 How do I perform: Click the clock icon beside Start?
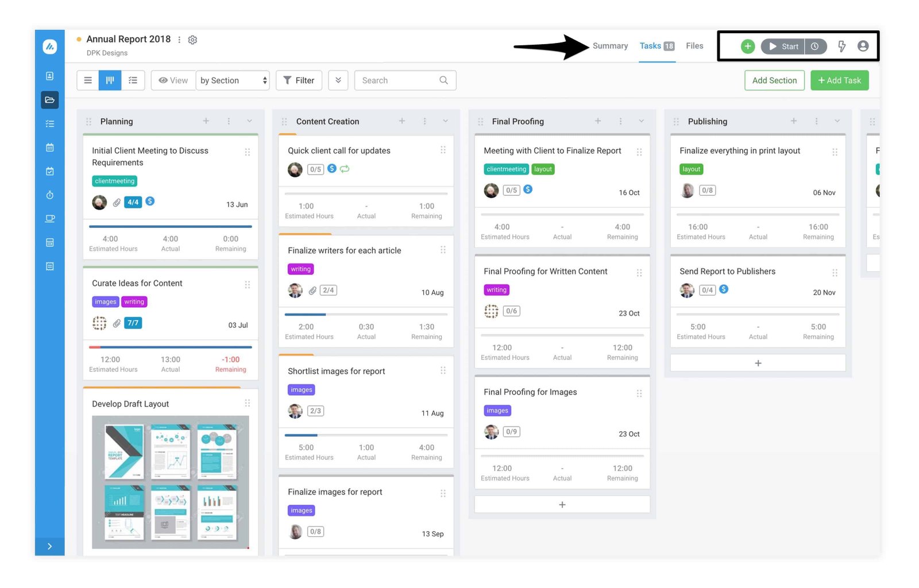[x=815, y=47]
